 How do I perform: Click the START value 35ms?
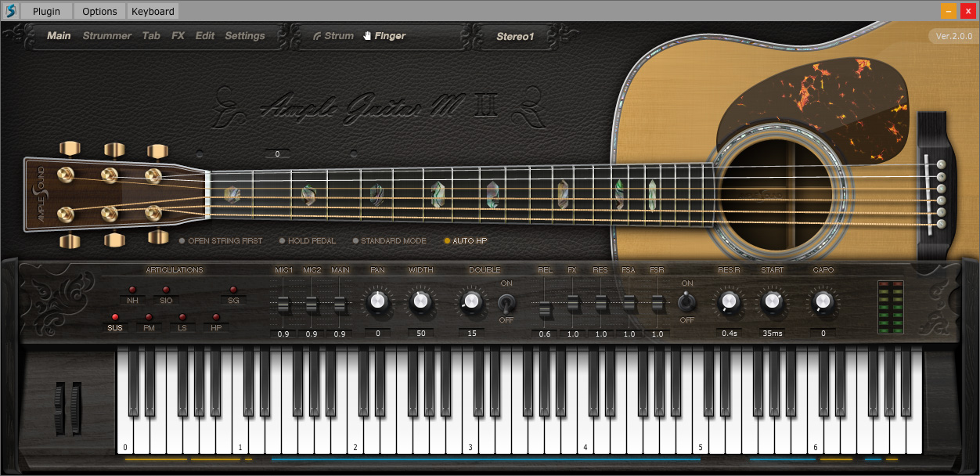point(773,333)
